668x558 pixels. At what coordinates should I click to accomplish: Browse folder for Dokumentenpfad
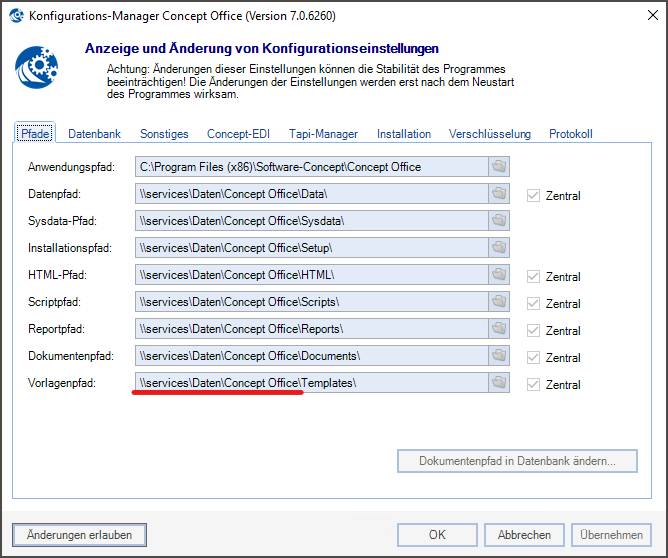[x=499, y=356]
